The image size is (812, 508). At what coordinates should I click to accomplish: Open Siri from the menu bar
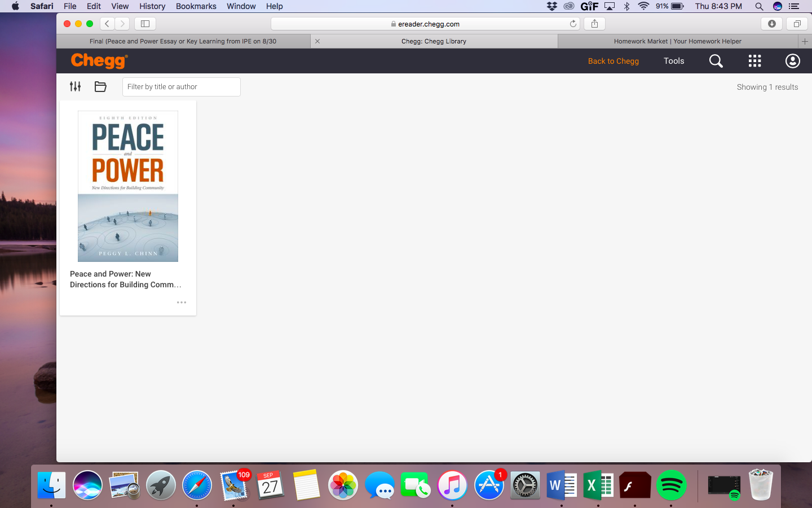coord(777,6)
